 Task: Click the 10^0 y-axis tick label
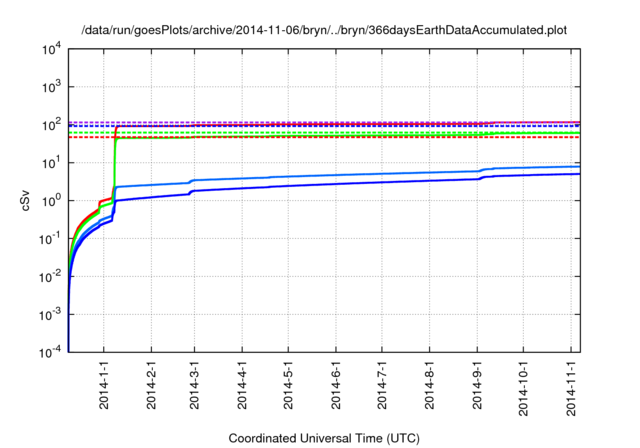pyautogui.click(x=51, y=201)
